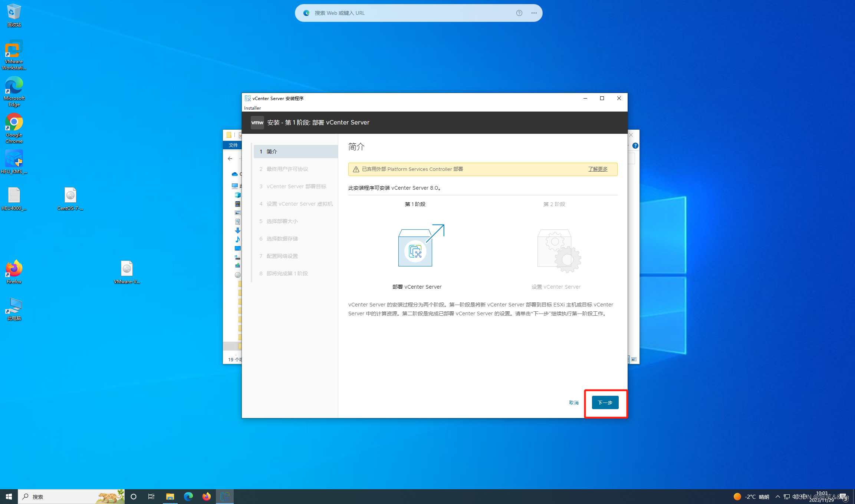Select step 1 简介 in wizard sidebar
This screenshot has width=855, height=504.
(x=295, y=152)
